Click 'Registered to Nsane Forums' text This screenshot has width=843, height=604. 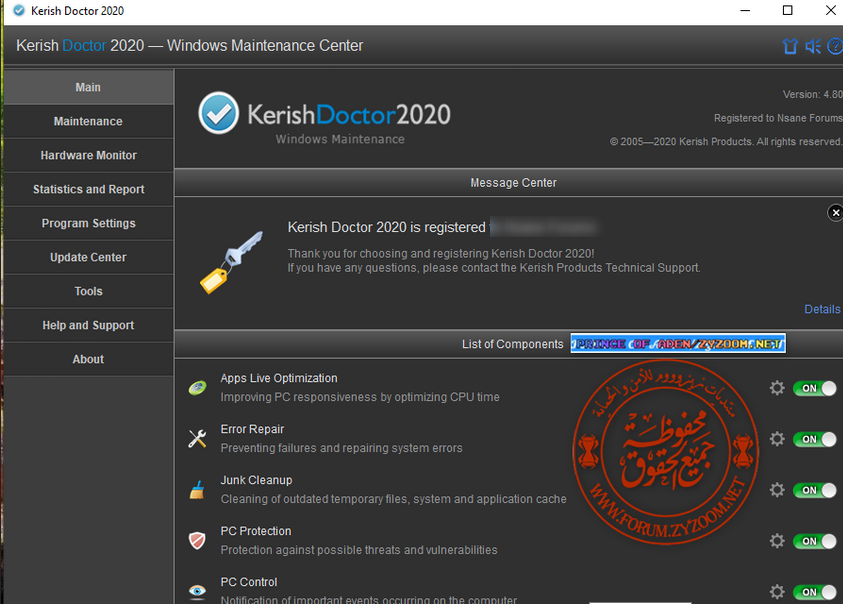[778, 118]
